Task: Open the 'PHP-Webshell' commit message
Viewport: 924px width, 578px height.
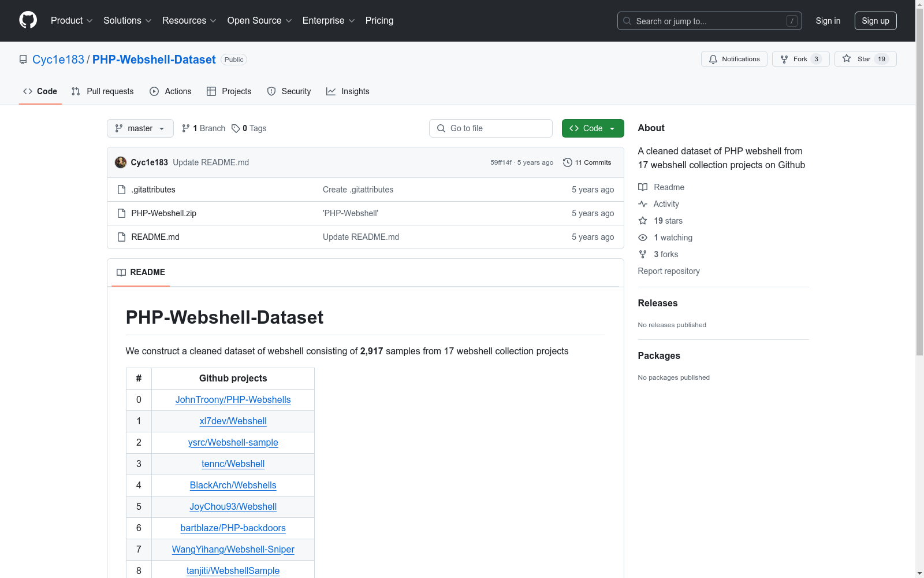Action: (x=351, y=213)
